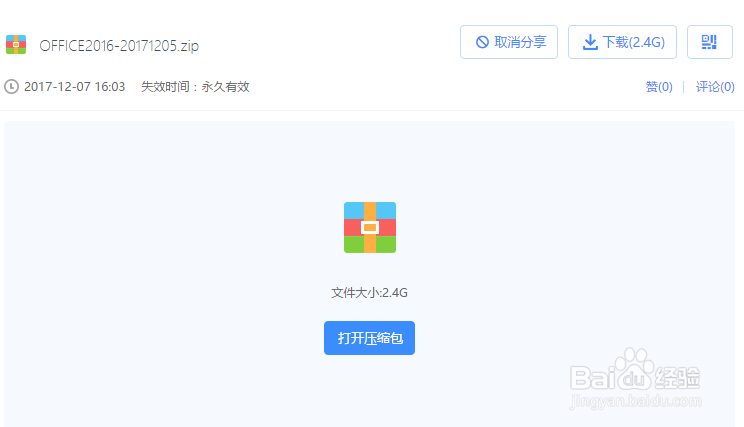Click the share date 2017-12-07 16:03
This screenshot has width=744, height=427.
click(74, 87)
